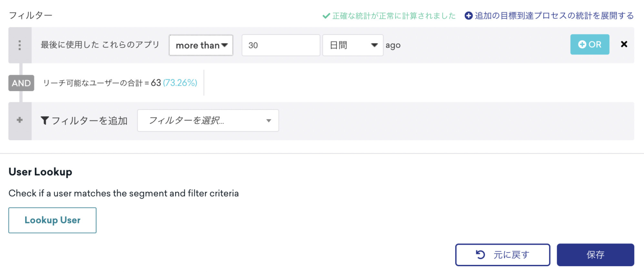This screenshot has height=272, width=644.
Task: Open the more than comparison dropdown
Action: 201,45
